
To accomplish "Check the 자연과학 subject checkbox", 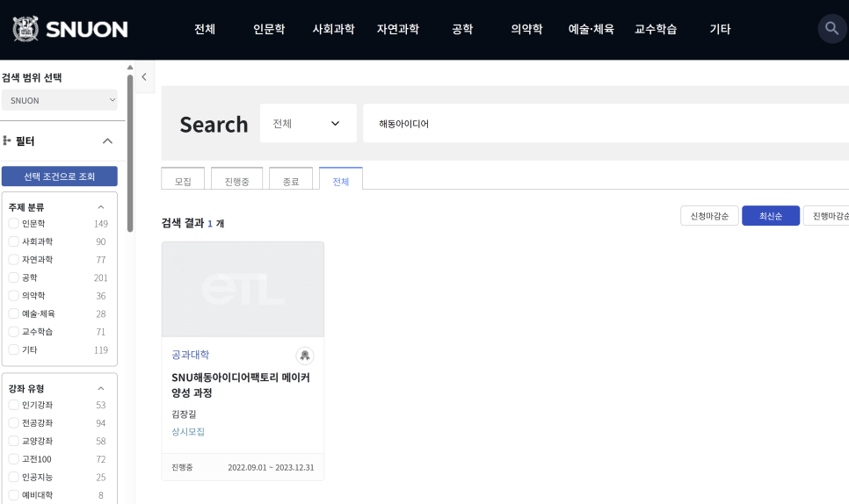I will [x=13, y=260].
